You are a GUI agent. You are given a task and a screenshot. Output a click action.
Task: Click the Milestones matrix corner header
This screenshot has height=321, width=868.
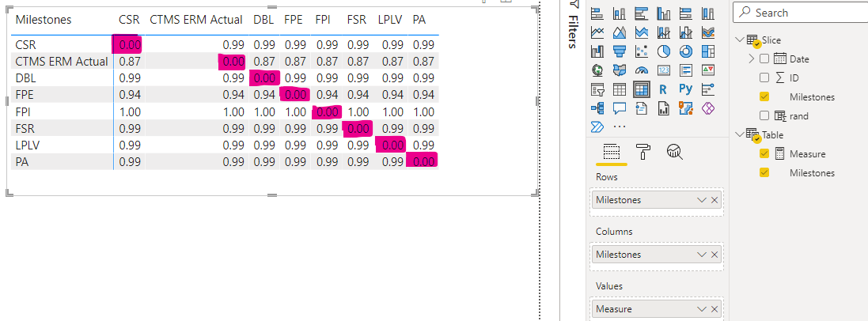tap(44, 20)
